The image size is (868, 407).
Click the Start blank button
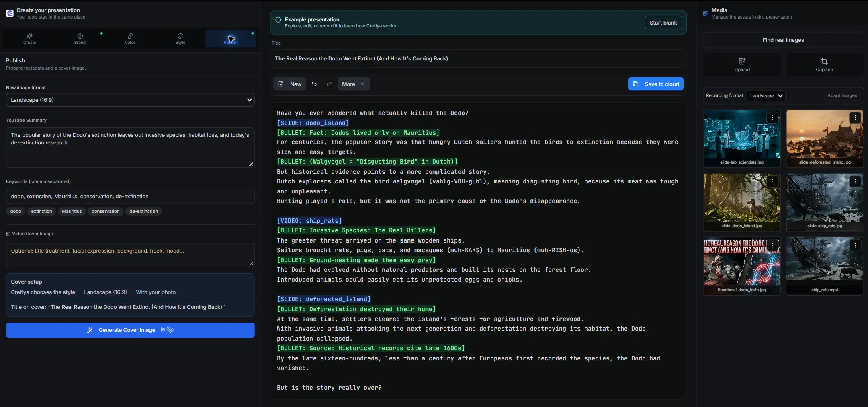click(663, 23)
